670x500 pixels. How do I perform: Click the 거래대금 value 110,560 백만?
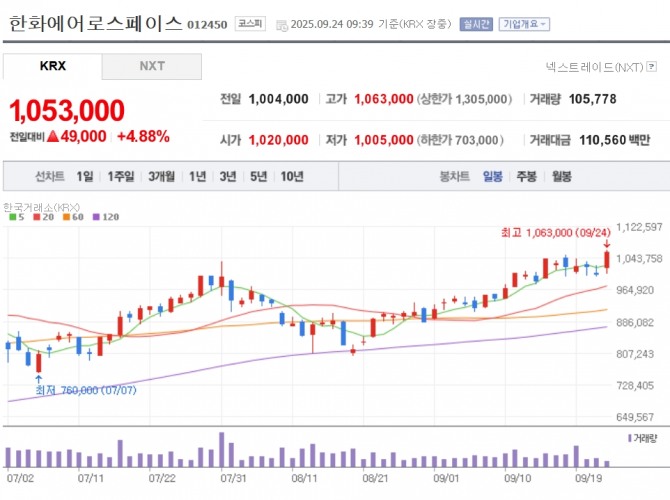(x=615, y=140)
